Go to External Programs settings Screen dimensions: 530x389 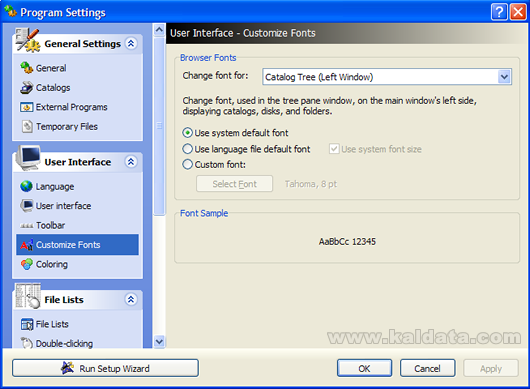click(x=72, y=107)
